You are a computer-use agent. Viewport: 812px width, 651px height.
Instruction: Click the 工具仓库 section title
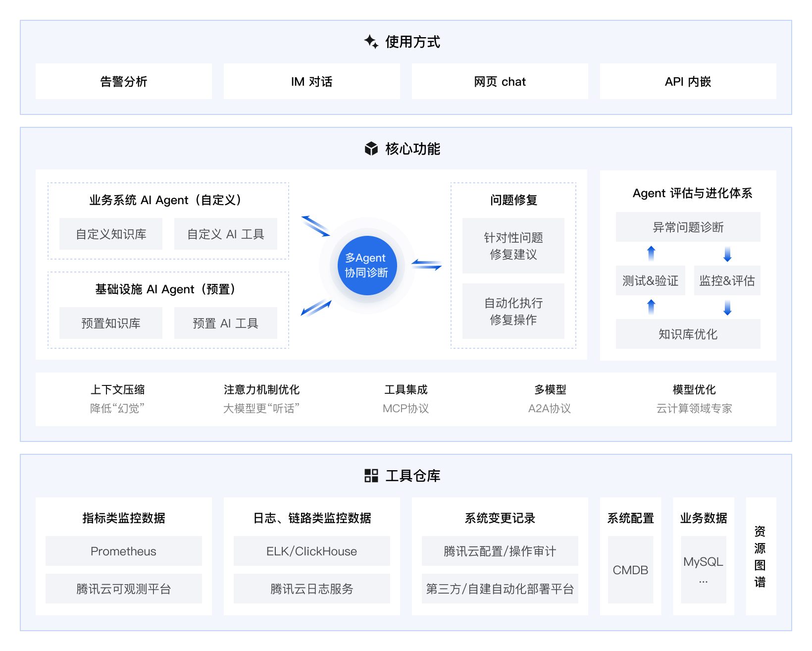point(413,476)
